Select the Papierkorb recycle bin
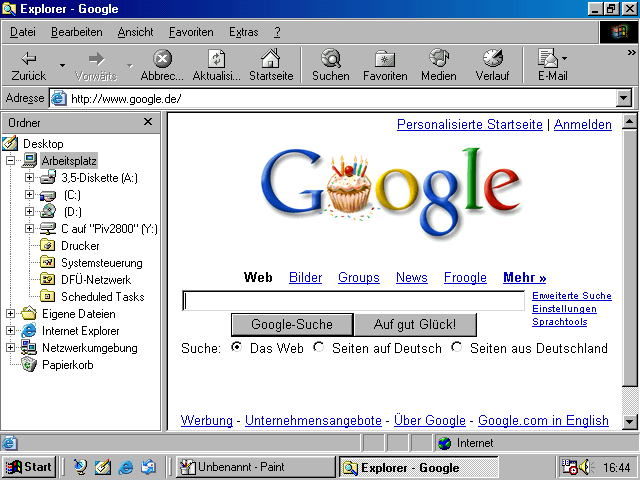The image size is (640, 480). (67, 365)
